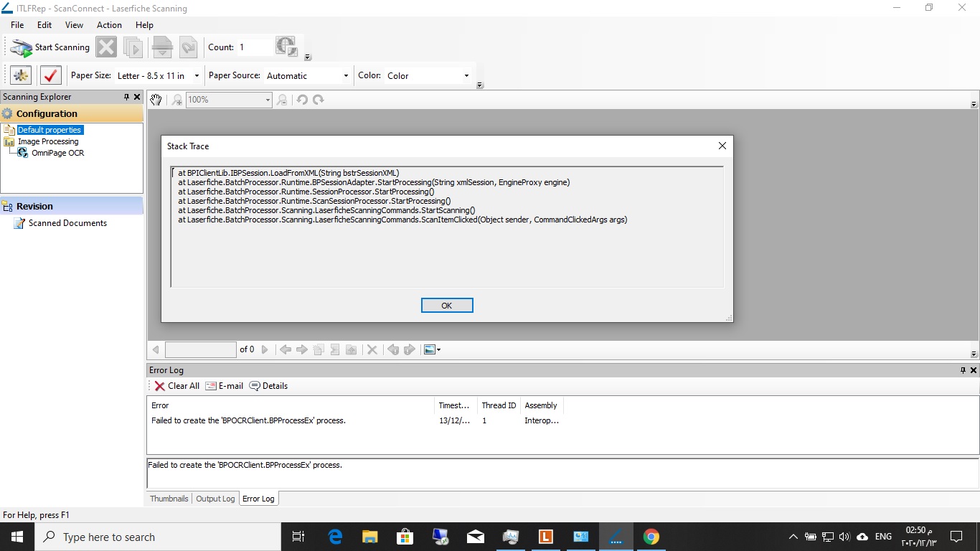Viewport: 980px width, 551px height.
Task: Close the Stack Trace dialog
Action: (x=722, y=146)
